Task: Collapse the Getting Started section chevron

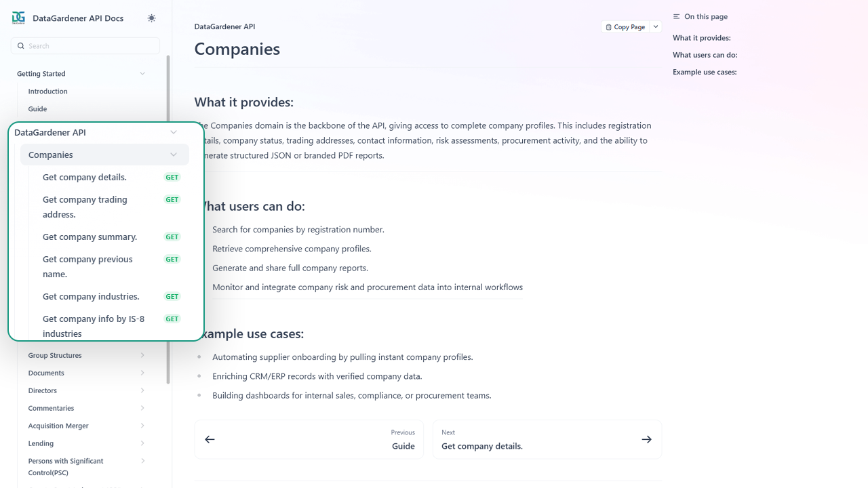Action: 142,74
